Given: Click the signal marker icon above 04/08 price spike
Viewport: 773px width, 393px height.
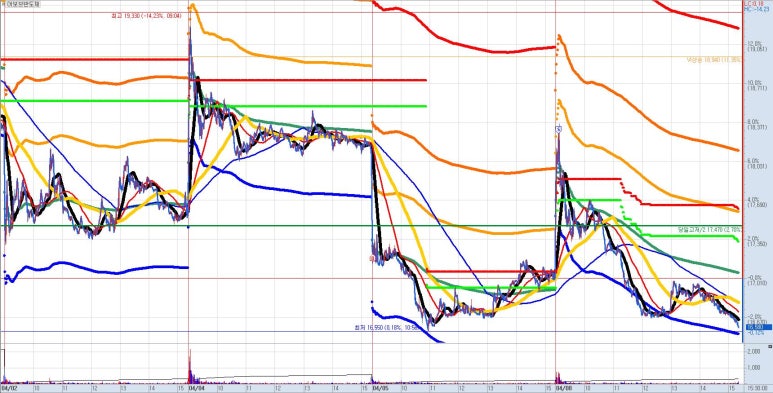Looking at the screenshot, I should point(558,129).
